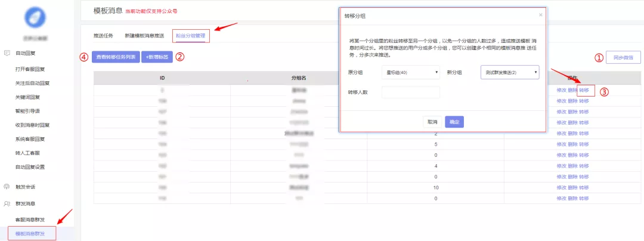Focus the 转移人数 input field
Screen dimensions: 644x241
coord(411,92)
